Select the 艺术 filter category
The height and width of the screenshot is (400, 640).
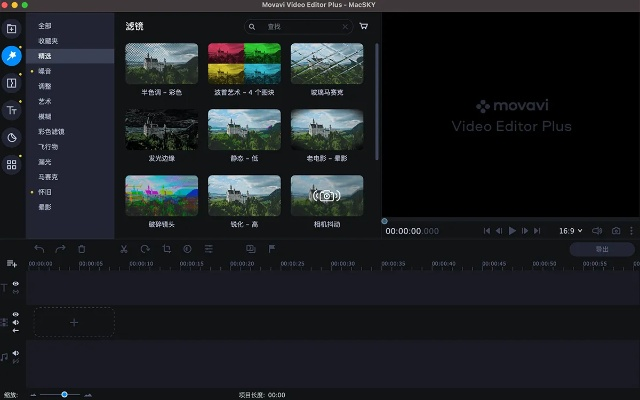pyautogui.click(x=46, y=101)
